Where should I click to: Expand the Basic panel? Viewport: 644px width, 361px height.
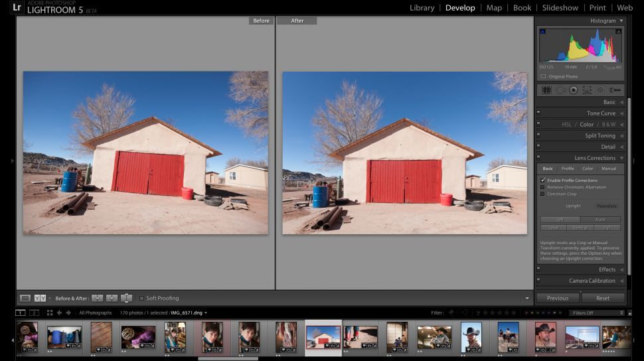(621, 102)
